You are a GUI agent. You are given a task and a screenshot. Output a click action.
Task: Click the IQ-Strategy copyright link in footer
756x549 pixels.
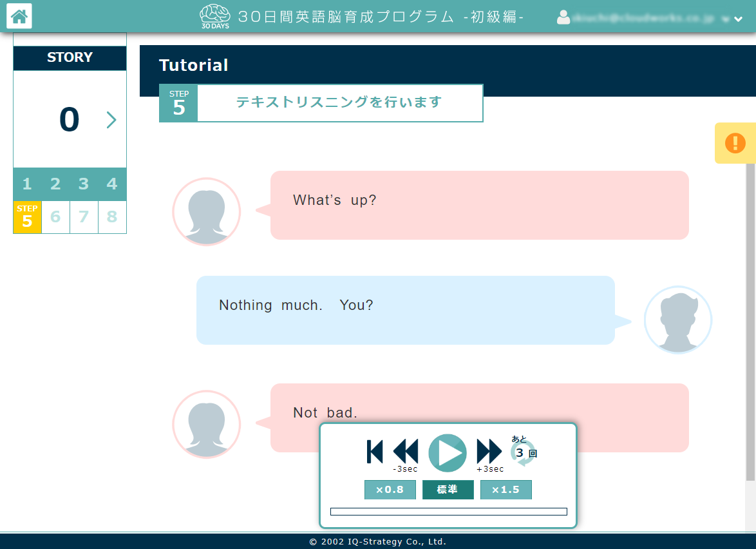pos(377,541)
